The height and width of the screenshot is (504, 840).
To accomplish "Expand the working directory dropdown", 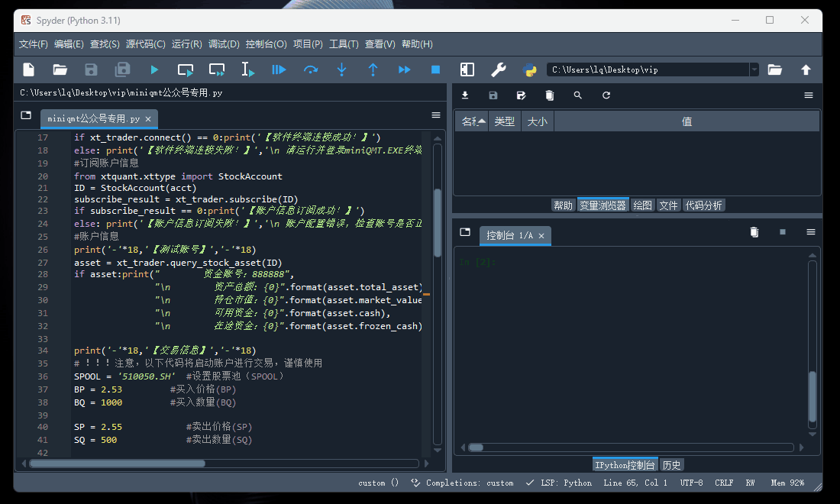I will [754, 69].
